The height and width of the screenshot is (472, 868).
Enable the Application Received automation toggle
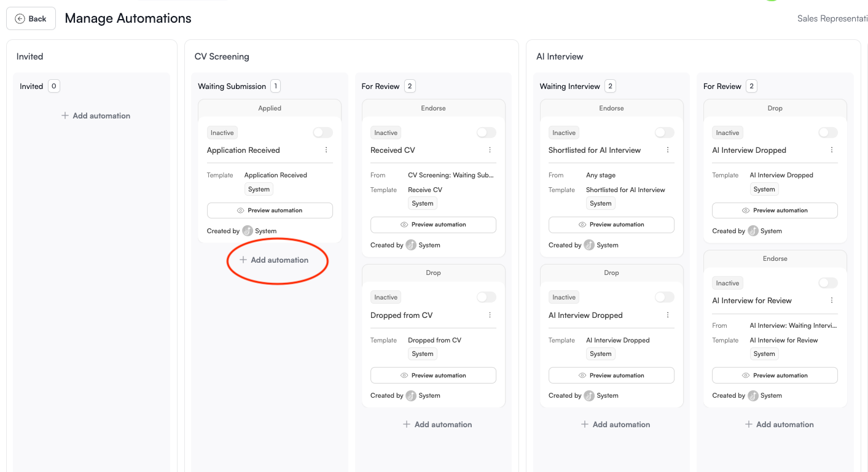point(322,132)
